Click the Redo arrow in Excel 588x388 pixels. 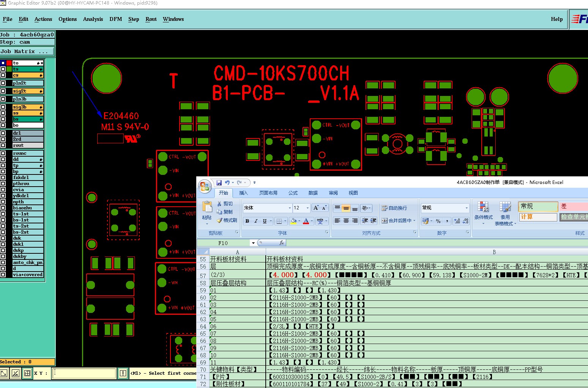click(x=240, y=183)
